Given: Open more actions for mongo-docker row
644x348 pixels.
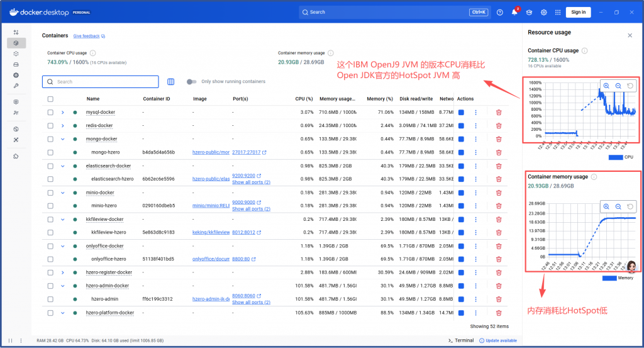Looking at the screenshot, I should point(475,139).
